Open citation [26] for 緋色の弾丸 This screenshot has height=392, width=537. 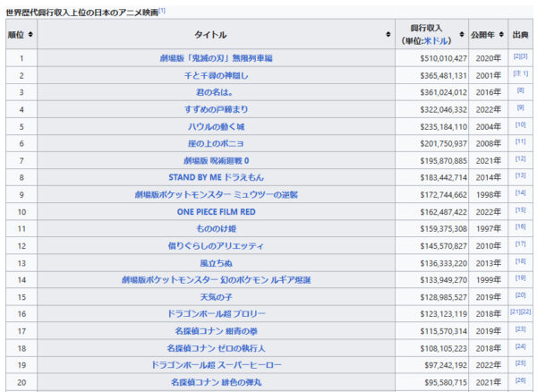point(520,380)
